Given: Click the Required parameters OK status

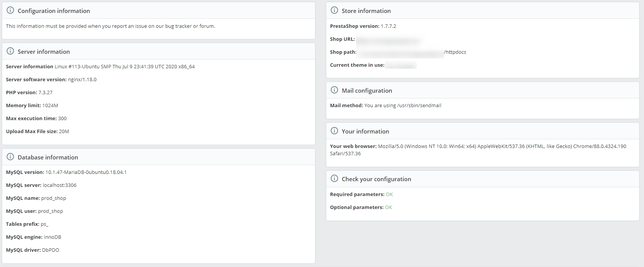Looking at the screenshot, I should 389,195.
